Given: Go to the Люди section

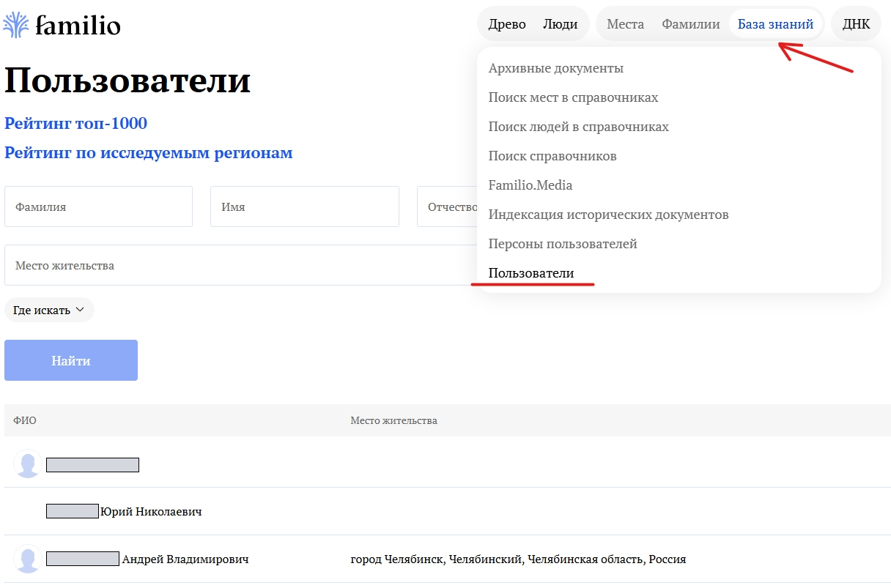Looking at the screenshot, I should coord(560,24).
